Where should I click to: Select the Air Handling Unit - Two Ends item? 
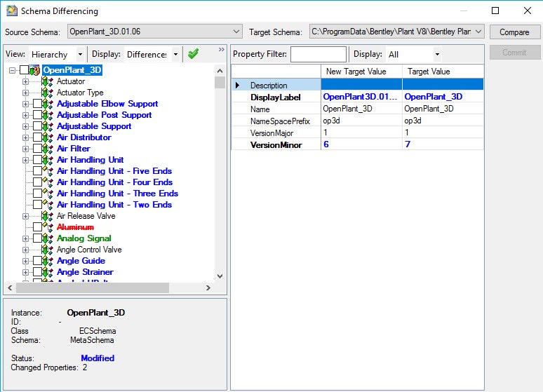[114, 205]
